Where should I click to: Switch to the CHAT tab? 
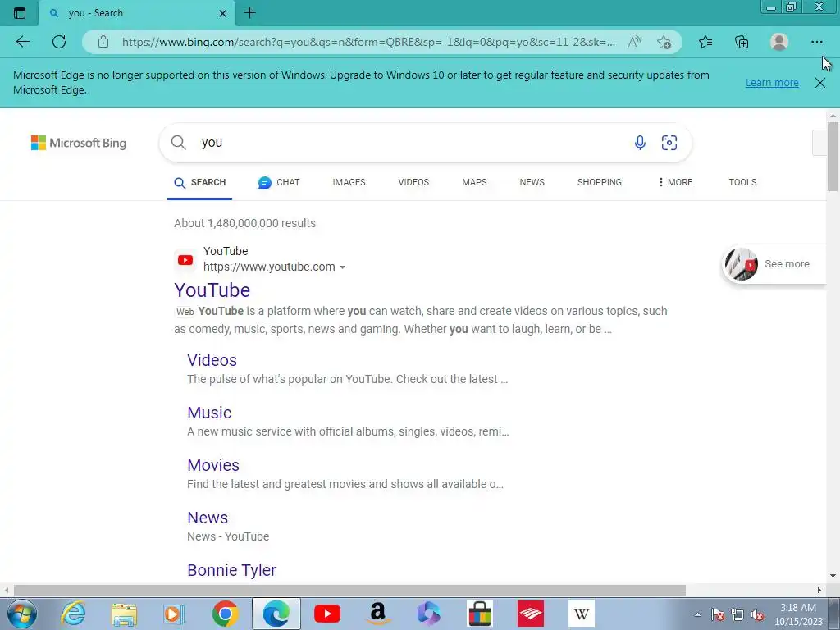point(279,182)
